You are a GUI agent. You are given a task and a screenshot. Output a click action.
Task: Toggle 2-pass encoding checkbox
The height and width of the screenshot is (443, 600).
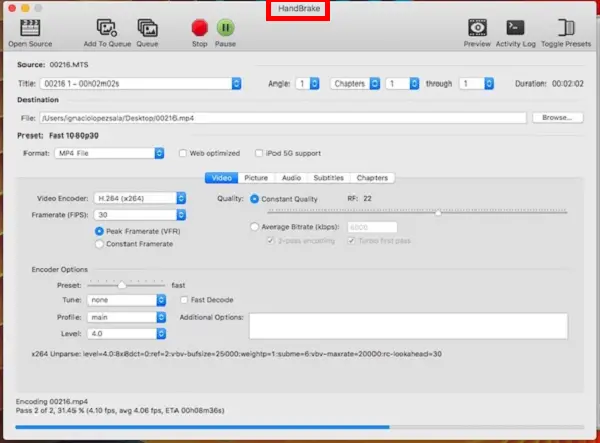[x=270, y=241]
